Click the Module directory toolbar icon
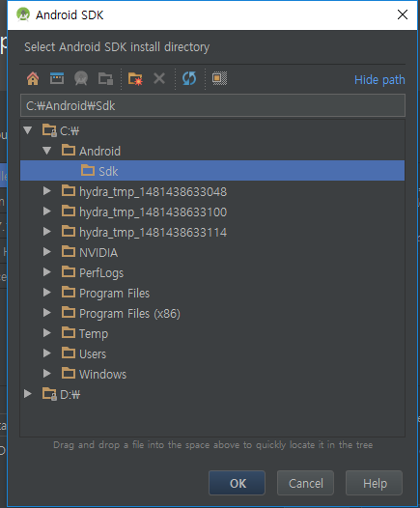 coord(105,79)
